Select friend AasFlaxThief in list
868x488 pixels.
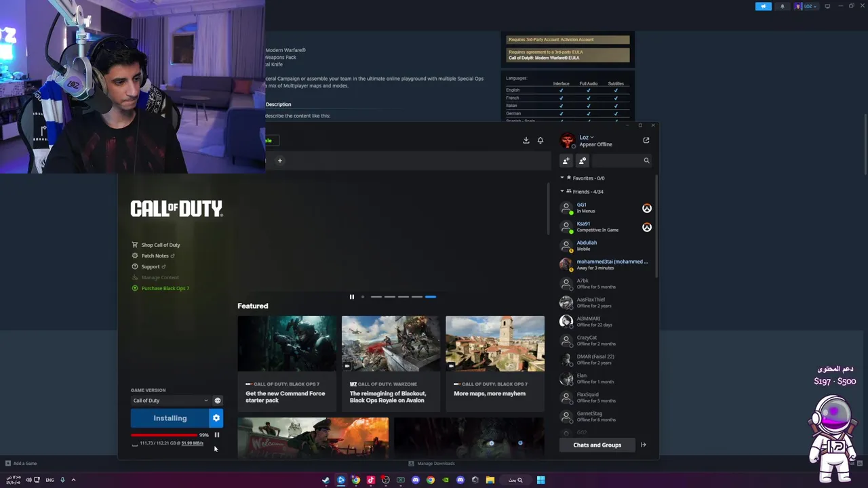click(605, 303)
